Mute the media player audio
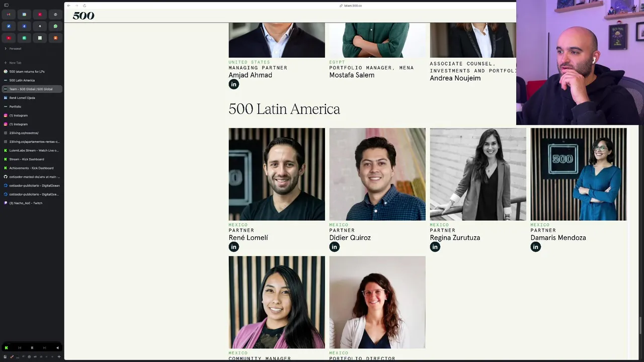Image resolution: width=644 pixels, height=362 pixels. click(57, 347)
